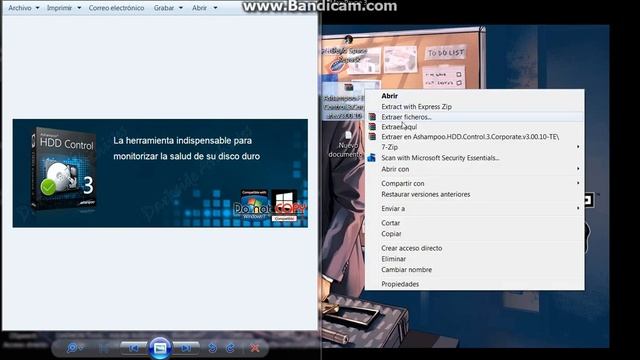Expand the 7-Zip submenu
This screenshot has width=640, height=360.
point(474,147)
